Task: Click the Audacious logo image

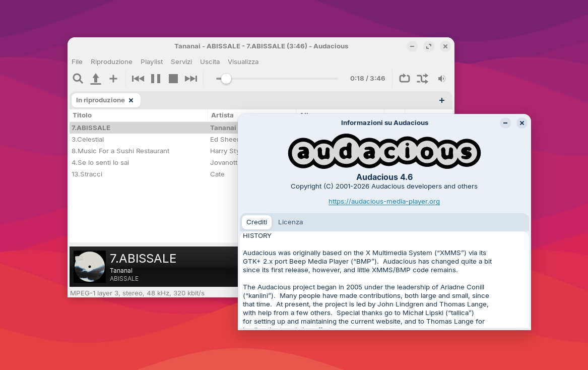Action: pyautogui.click(x=384, y=151)
